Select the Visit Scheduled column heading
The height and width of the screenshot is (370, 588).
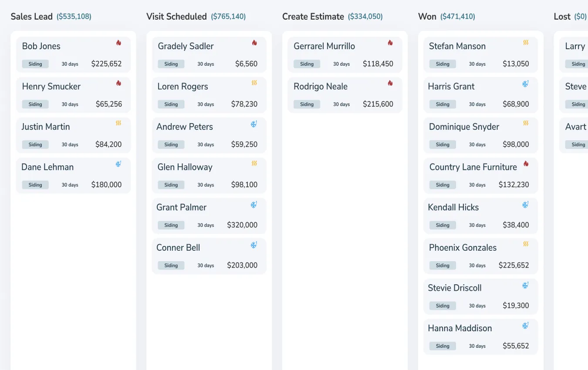[x=176, y=17]
